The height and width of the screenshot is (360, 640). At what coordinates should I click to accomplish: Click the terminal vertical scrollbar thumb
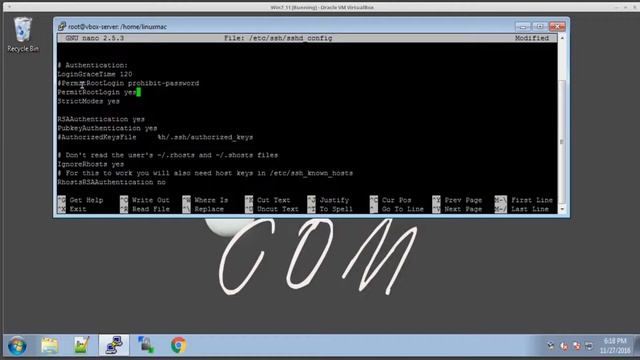pyautogui.click(x=562, y=142)
